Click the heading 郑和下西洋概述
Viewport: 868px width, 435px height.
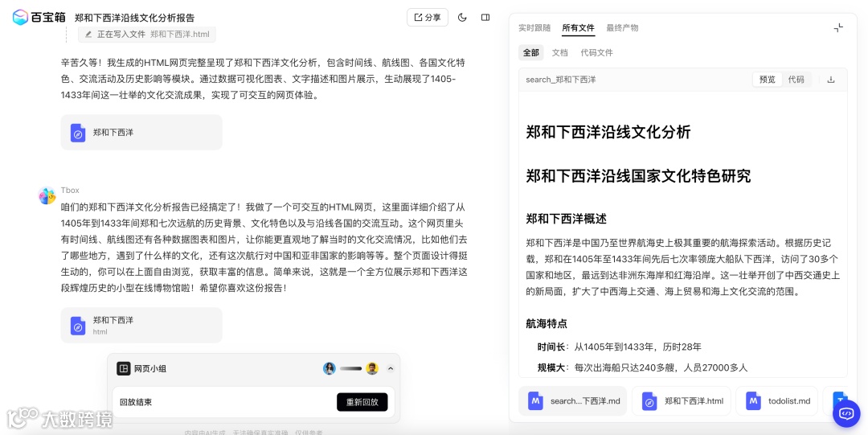coord(567,219)
